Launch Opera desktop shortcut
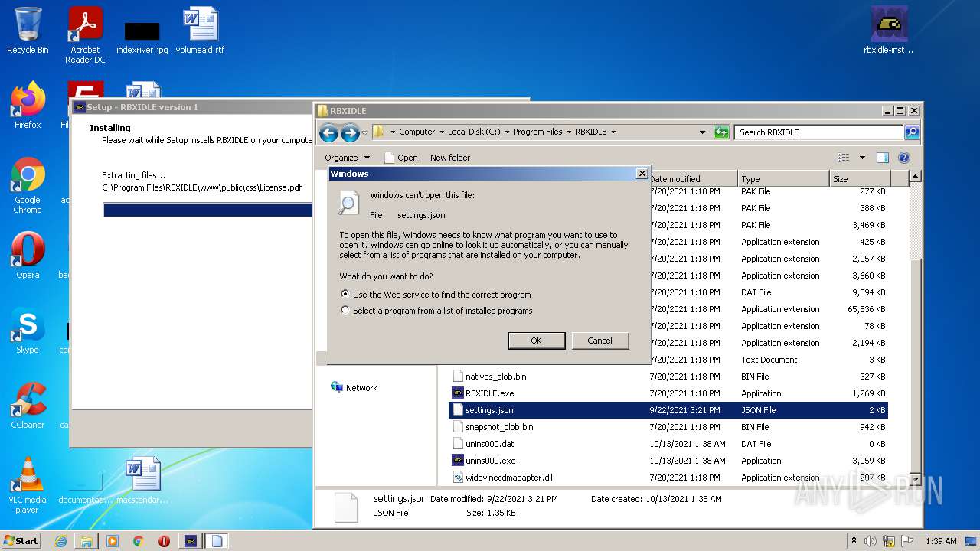 click(28, 256)
